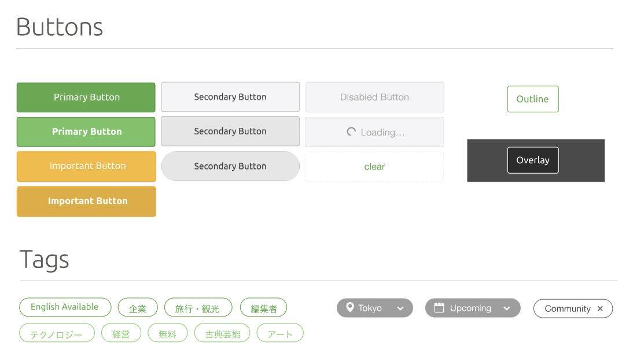Click the Tokyo label in the location filter
This screenshot has width=633, height=364.
pos(370,308)
